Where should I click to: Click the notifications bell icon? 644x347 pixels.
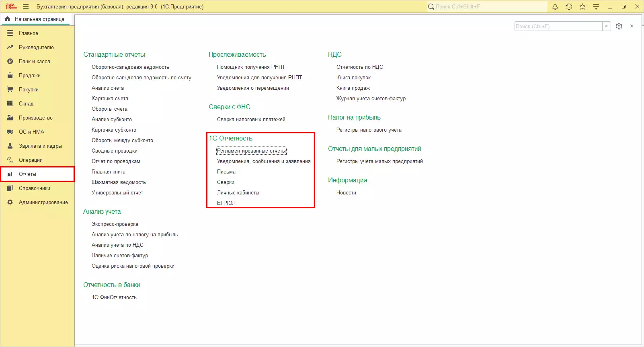(x=555, y=6)
